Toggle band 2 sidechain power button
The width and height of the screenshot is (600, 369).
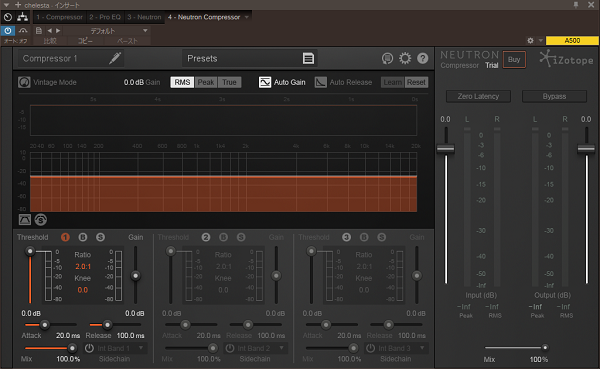pos(230,348)
